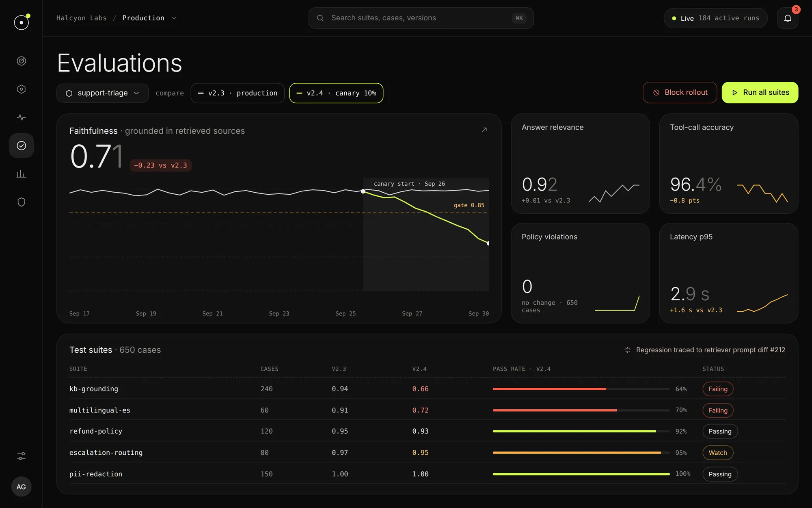
Task: Click the Block rollout button
Action: click(680, 93)
